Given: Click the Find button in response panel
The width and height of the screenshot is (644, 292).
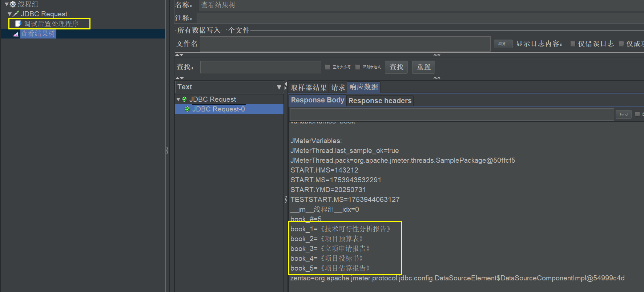Looking at the screenshot, I should [624, 114].
